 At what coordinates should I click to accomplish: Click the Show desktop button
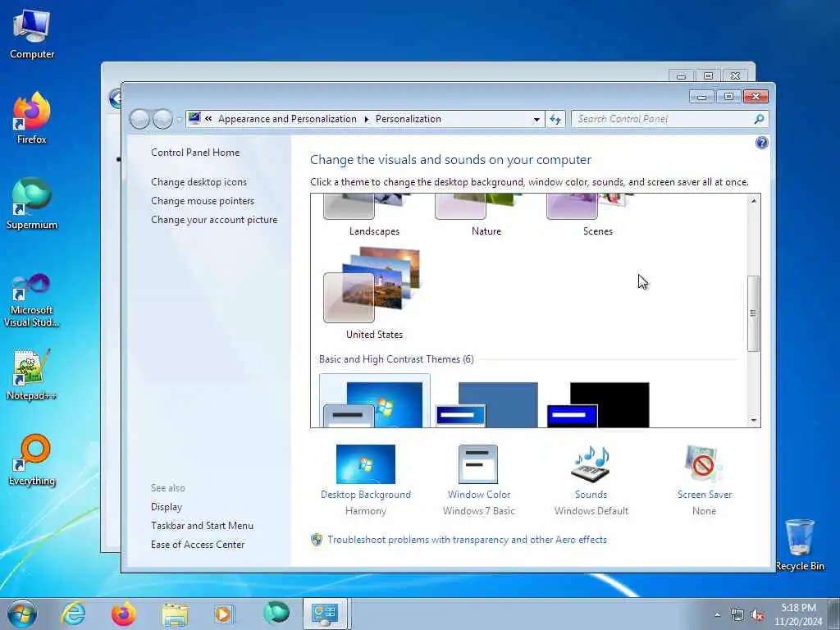point(834,614)
